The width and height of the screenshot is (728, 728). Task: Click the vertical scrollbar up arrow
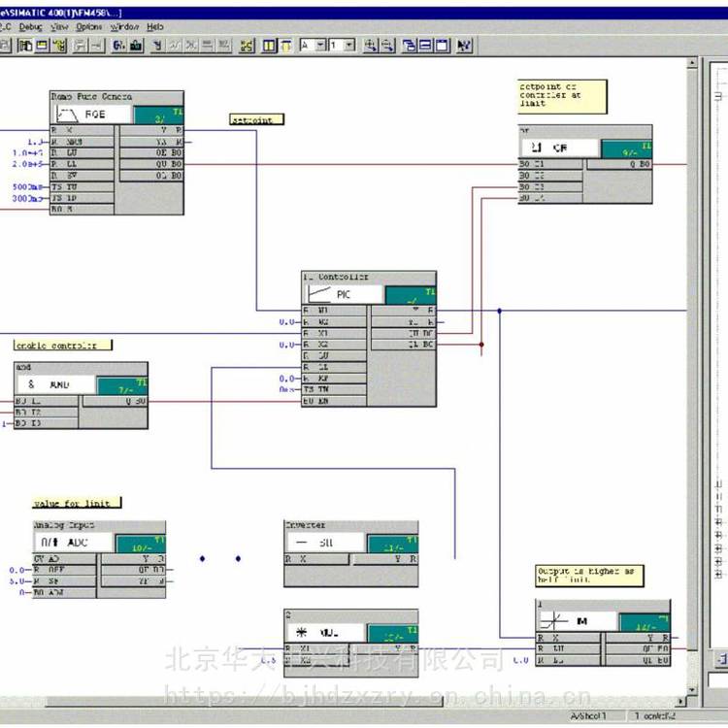[692, 62]
